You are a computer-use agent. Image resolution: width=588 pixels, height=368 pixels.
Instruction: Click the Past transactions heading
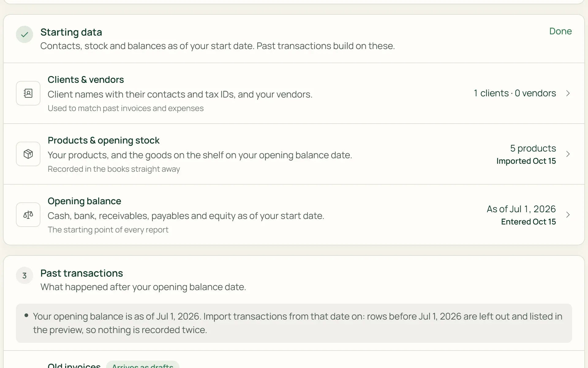[x=82, y=273]
